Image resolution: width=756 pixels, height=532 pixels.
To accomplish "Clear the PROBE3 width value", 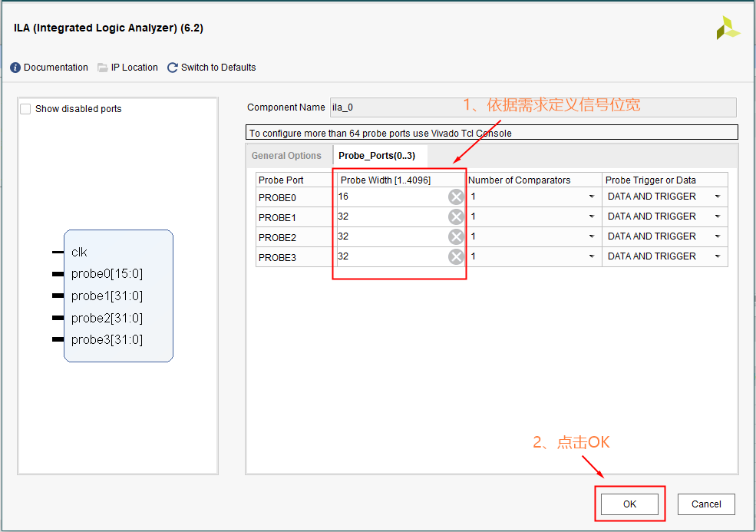I will [x=456, y=256].
